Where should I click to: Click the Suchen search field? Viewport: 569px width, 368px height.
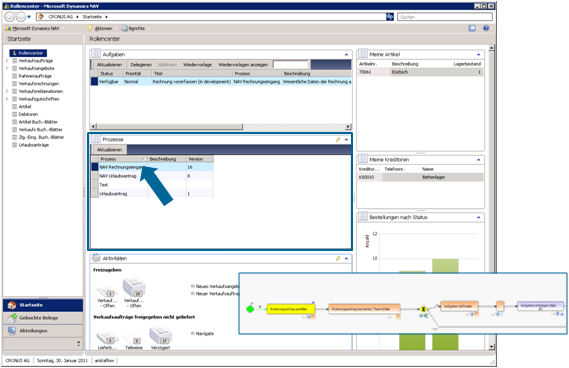(x=445, y=17)
